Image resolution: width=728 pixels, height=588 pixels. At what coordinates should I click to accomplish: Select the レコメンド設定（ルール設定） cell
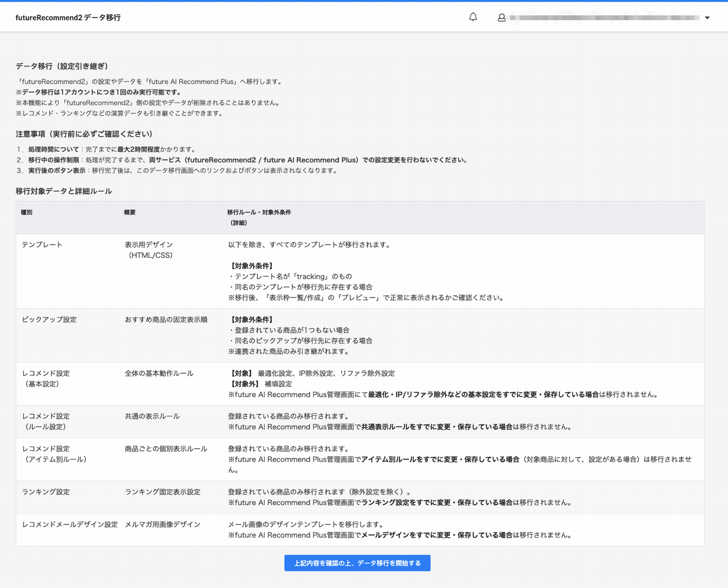coord(46,421)
